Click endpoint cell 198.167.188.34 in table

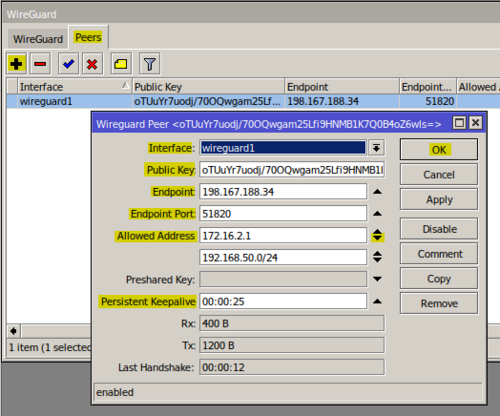click(342, 101)
